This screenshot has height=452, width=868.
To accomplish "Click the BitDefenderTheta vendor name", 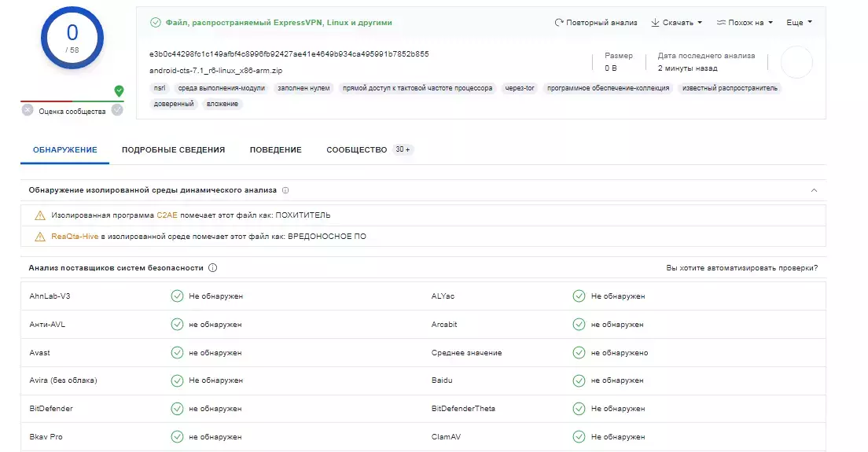I will click(463, 408).
